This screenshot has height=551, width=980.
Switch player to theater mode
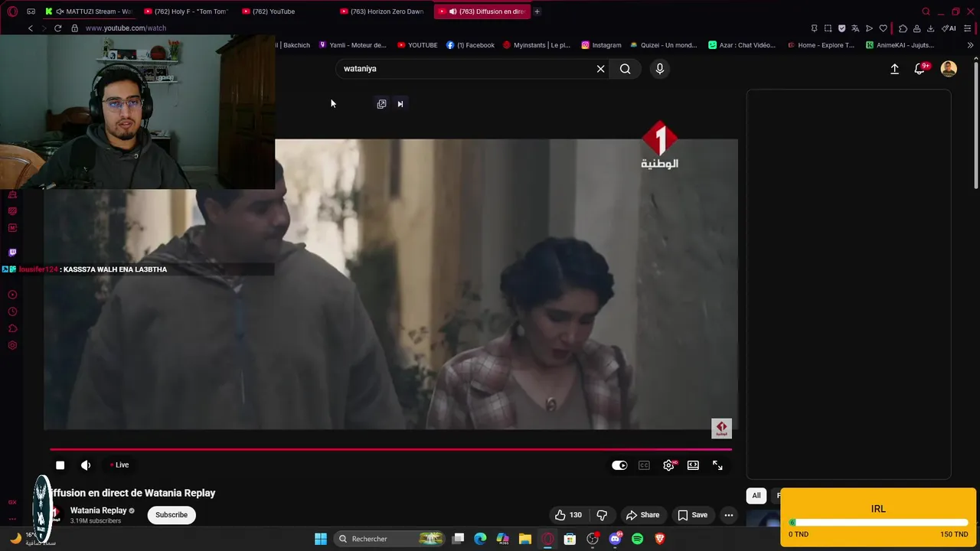pos(693,465)
